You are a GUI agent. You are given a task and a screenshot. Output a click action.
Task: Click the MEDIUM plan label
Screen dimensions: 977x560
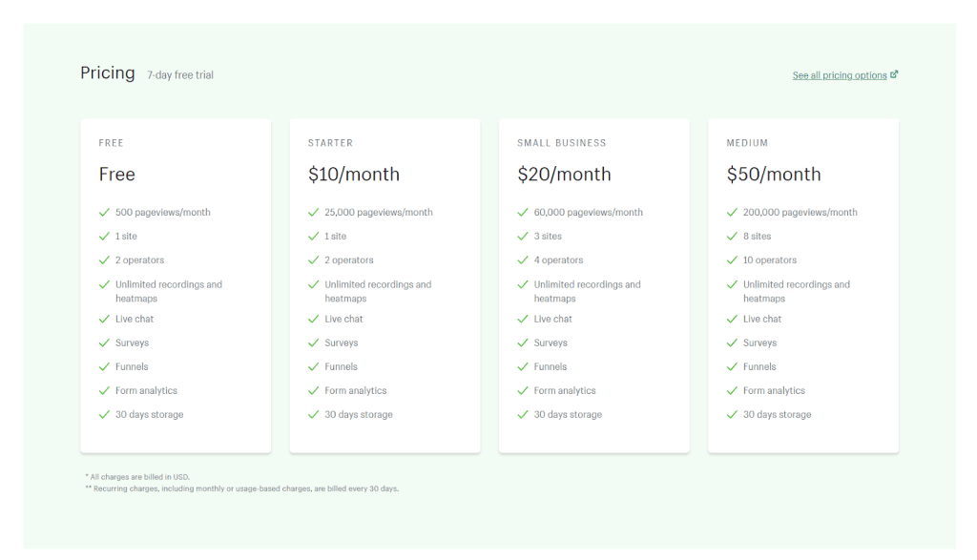click(746, 143)
